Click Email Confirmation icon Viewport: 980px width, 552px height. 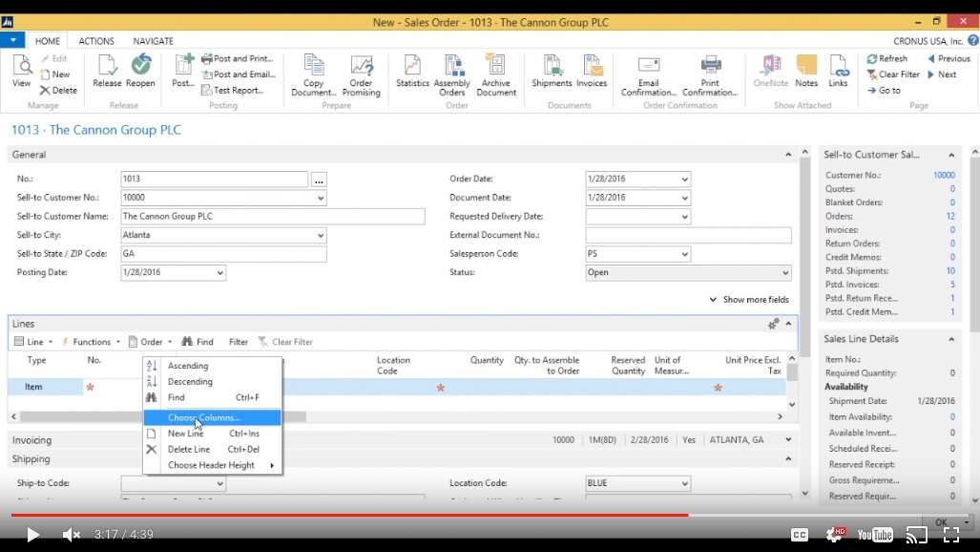649,75
